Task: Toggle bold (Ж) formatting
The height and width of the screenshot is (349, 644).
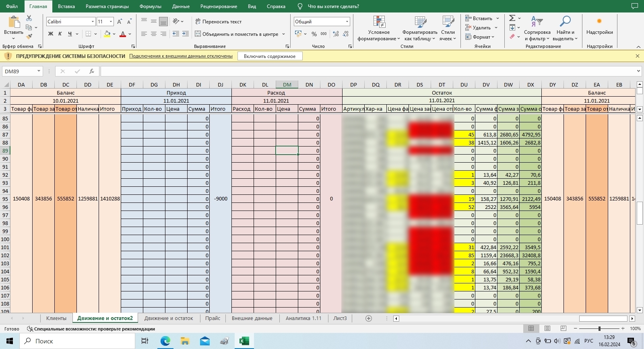Action: pos(51,34)
